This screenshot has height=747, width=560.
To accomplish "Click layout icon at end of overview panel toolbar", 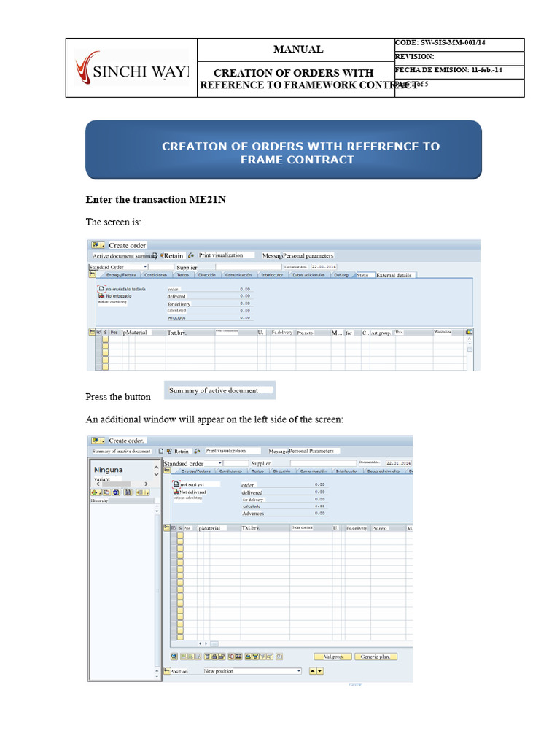I will (x=142, y=492).
